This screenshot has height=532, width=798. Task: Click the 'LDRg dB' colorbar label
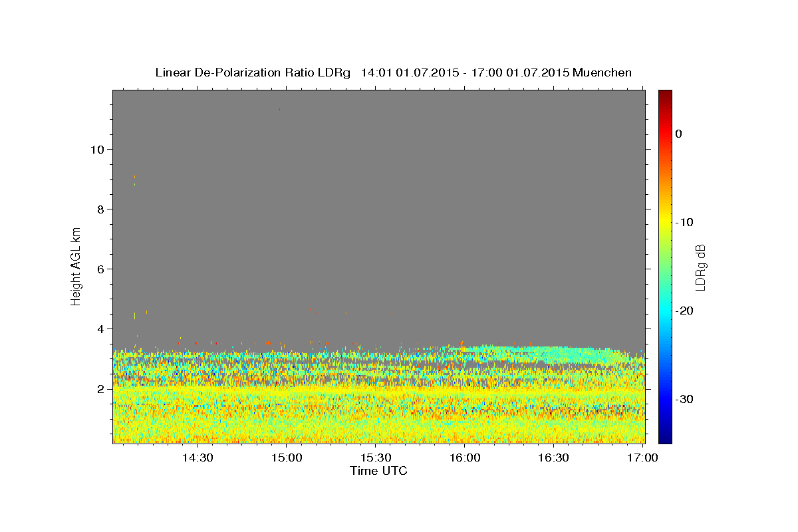[700, 267]
